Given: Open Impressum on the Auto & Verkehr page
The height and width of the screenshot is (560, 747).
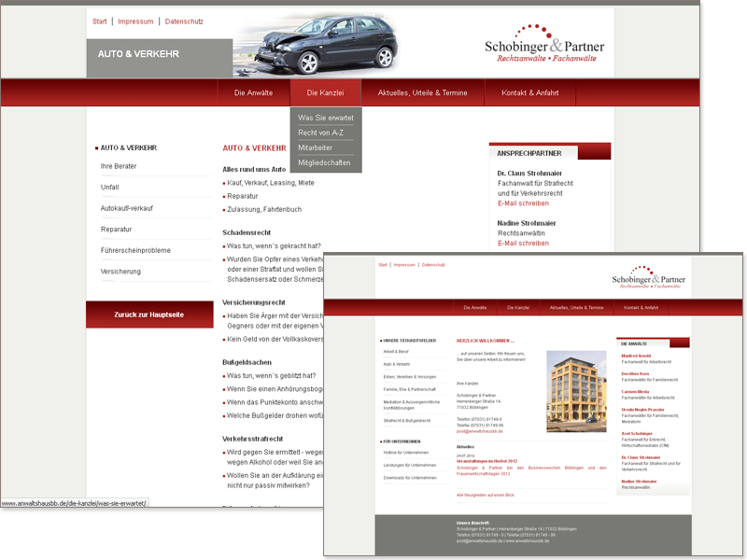Looking at the screenshot, I should [x=135, y=21].
